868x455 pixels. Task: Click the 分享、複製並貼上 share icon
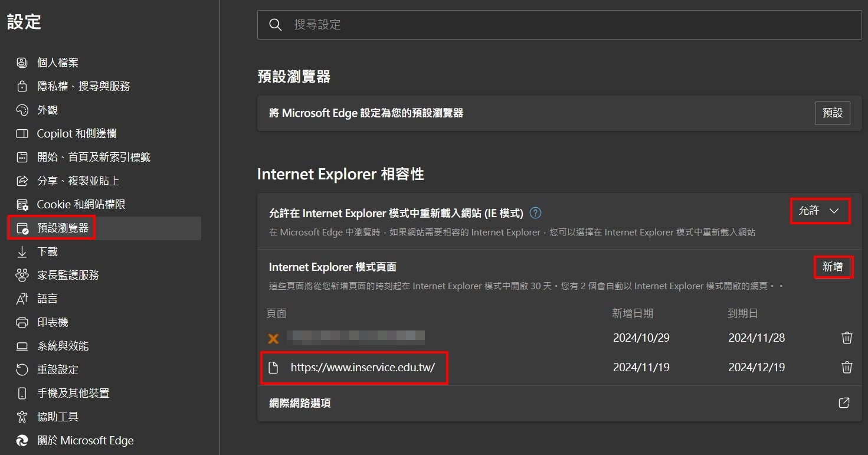point(22,181)
